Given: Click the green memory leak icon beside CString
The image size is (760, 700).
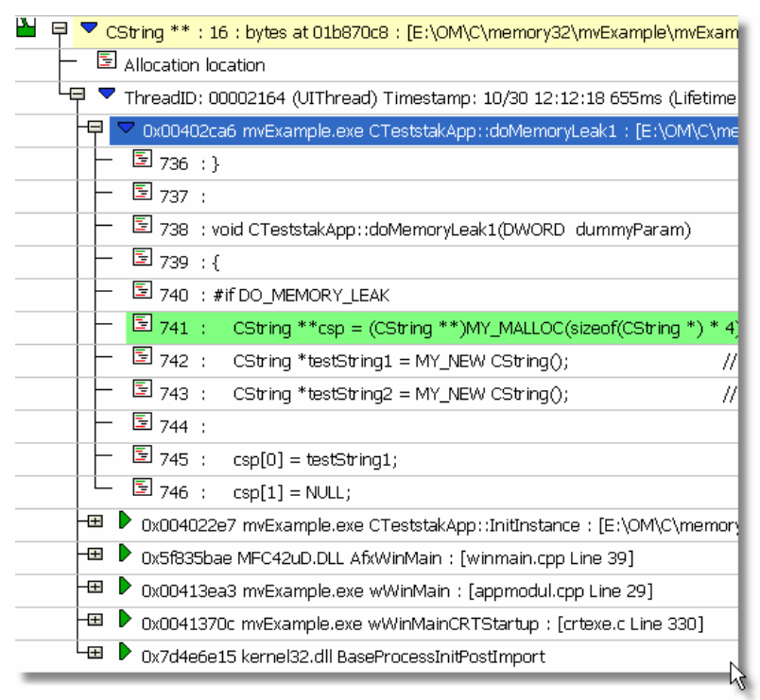Looking at the screenshot, I should [x=26, y=28].
